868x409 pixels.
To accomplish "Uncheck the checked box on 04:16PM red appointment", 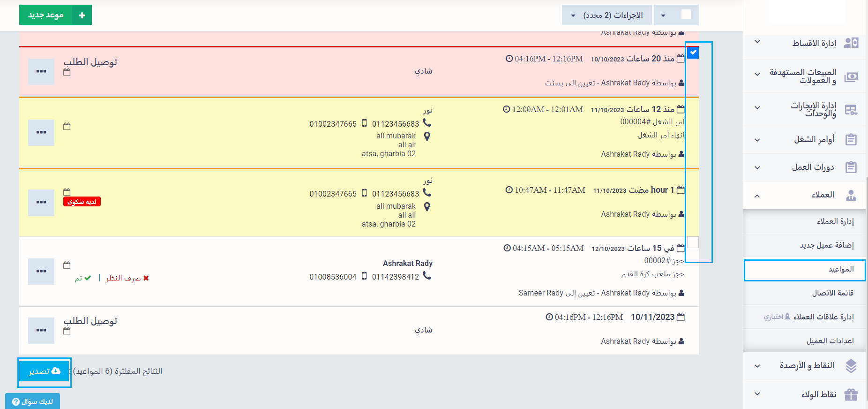I will click(693, 53).
